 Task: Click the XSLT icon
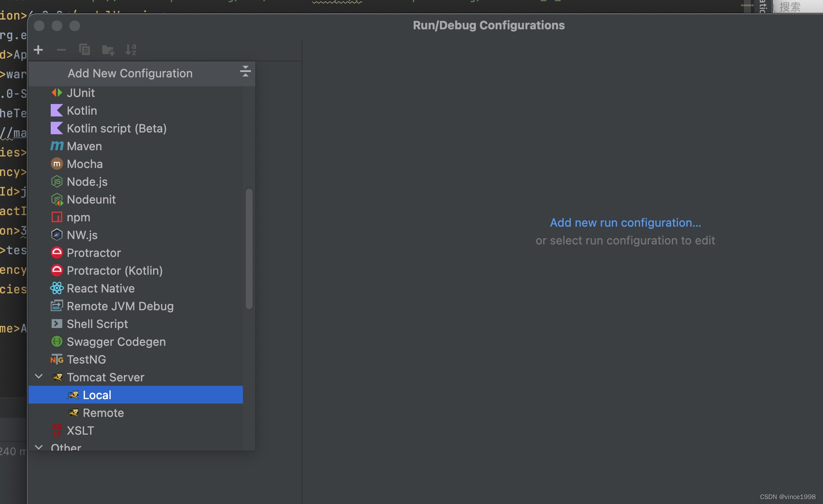coord(57,430)
